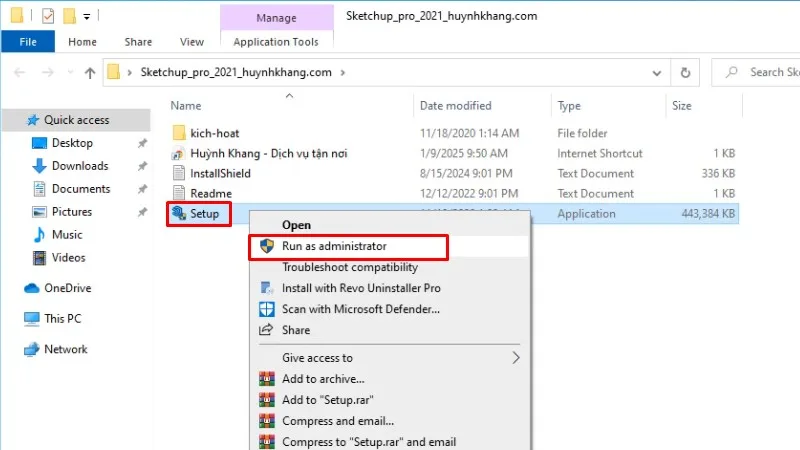Click the Up arrow navigation button
The height and width of the screenshot is (450, 800).
click(x=90, y=72)
